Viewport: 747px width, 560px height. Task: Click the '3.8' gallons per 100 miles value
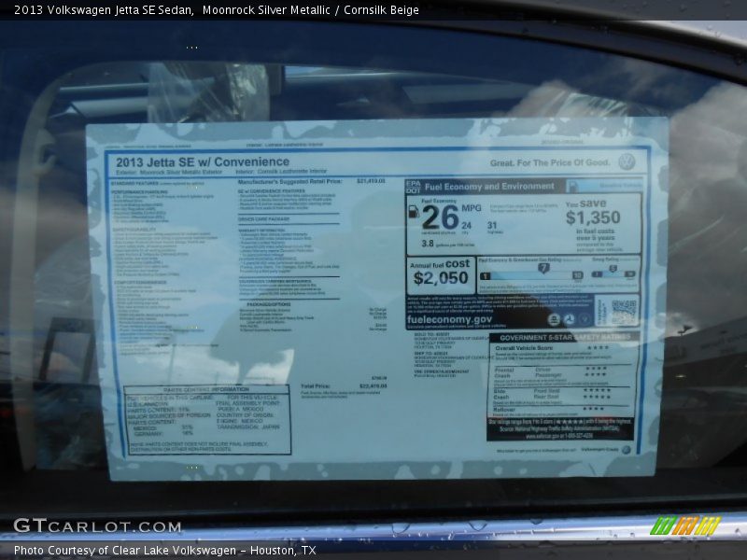pos(428,244)
